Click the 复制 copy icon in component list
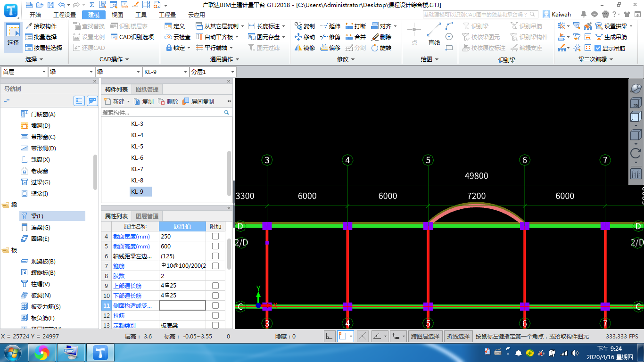644x362 pixels. pyautogui.click(x=144, y=101)
